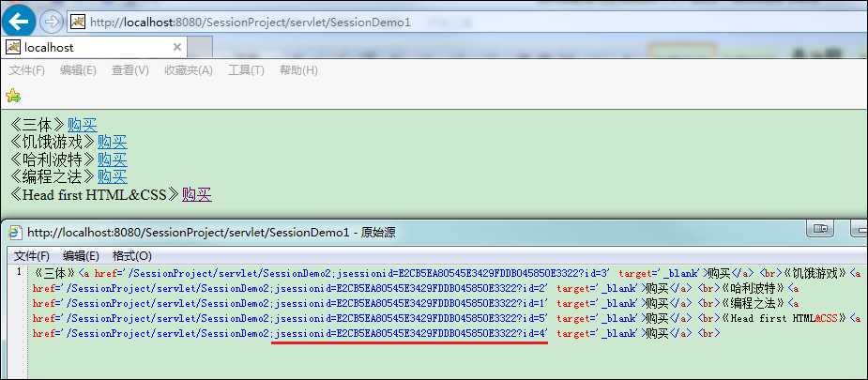Image resolution: width=868 pixels, height=380 pixels.
Task: Click the Forward arrow button
Action: pyautogui.click(x=51, y=22)
